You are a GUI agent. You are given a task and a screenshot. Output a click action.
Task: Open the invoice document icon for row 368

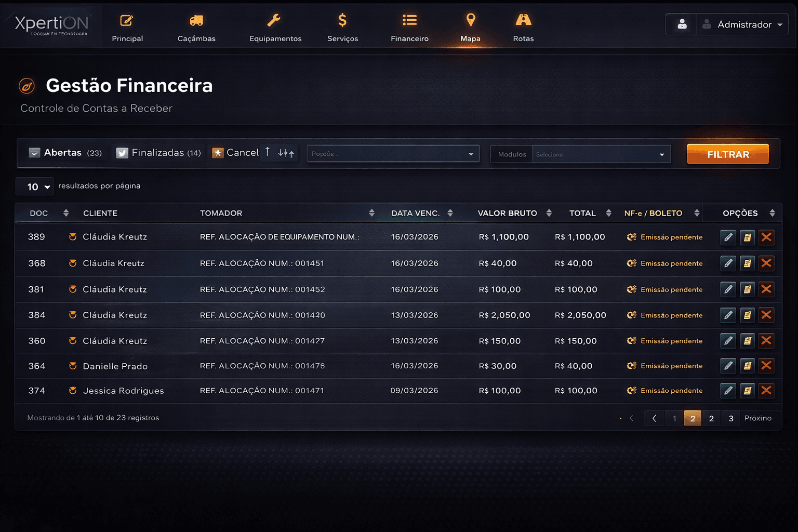coord(747,263)
